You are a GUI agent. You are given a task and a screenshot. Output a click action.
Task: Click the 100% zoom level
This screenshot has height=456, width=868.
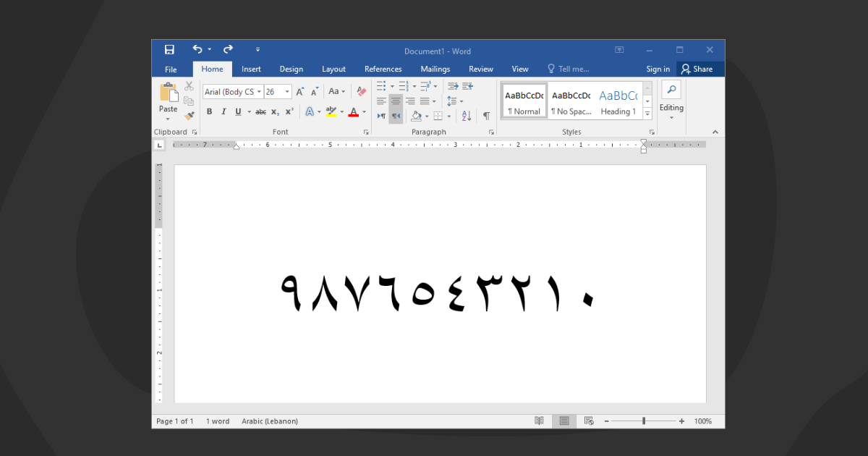point(703,421)
